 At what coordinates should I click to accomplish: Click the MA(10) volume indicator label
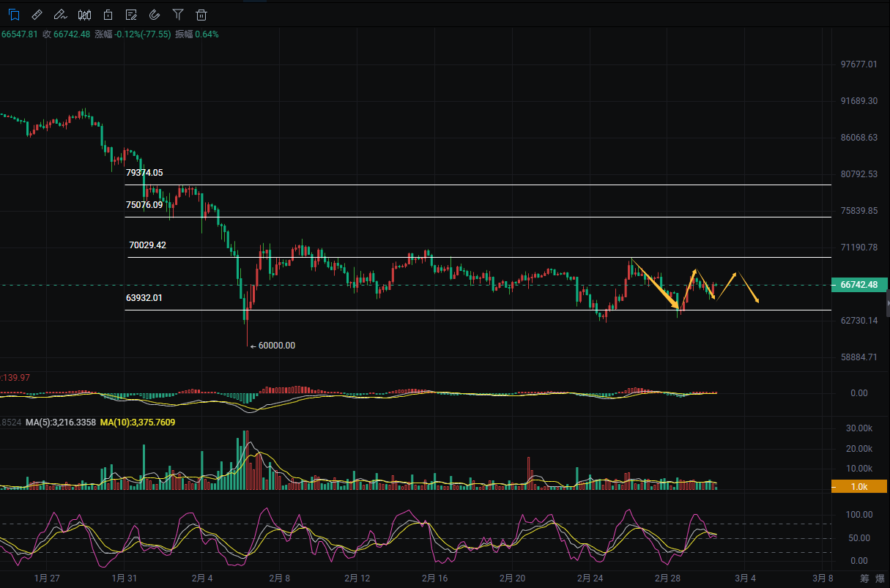137,423
